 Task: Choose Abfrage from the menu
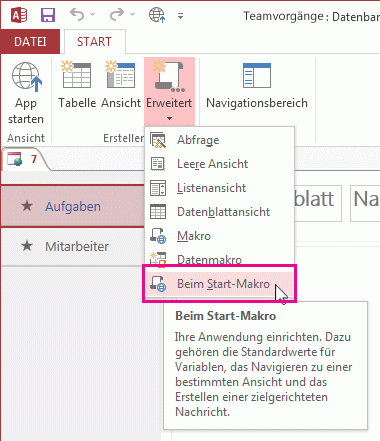tap(219, 140)
